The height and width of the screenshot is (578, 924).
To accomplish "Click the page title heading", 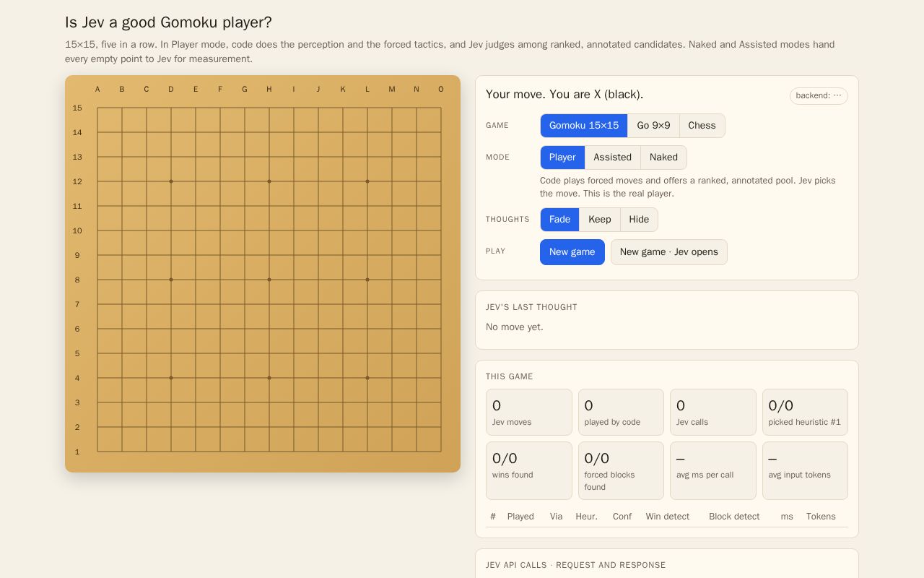I will pyautogui.click(x=168, y=22).
